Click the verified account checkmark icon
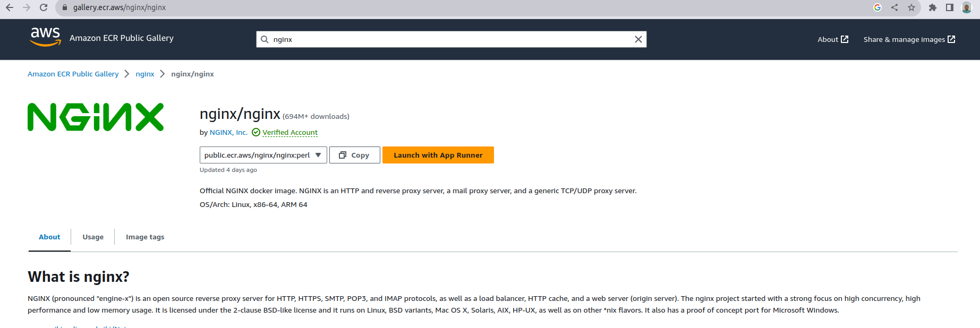The height and width of the screenshot is (328, 980). [x=256, y=132]
